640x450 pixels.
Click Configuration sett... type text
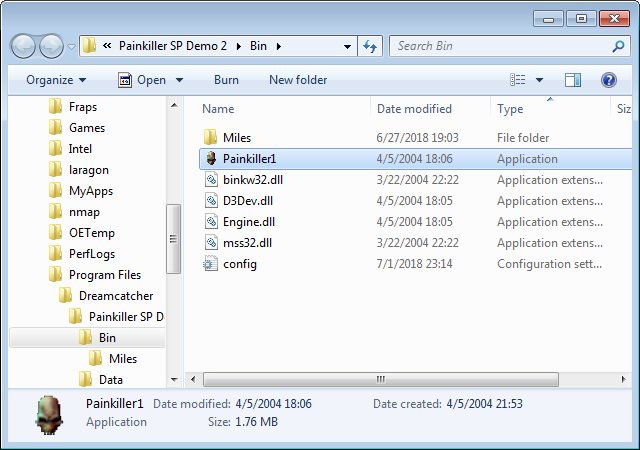pyautogui.click(x=549, y=264)
